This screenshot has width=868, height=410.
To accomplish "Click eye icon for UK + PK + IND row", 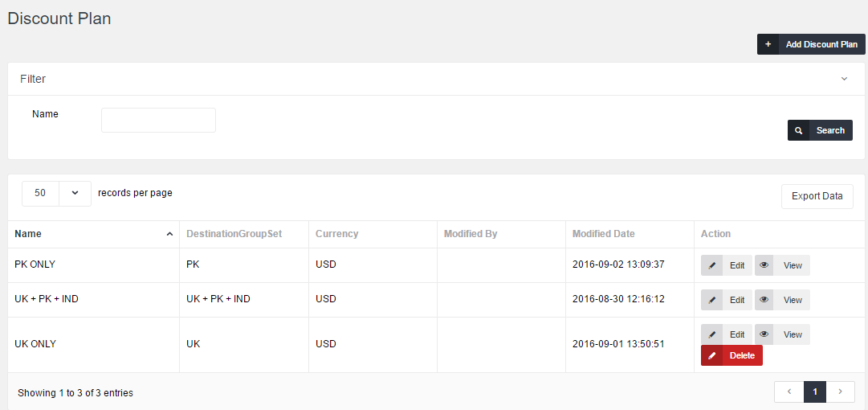I will [764, 300].
